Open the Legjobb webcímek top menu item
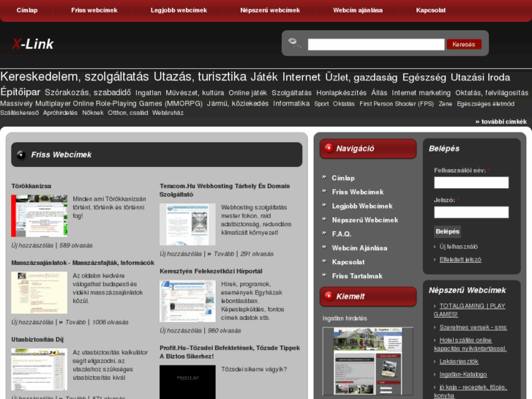Screen dimensions: 532x399 179,10
